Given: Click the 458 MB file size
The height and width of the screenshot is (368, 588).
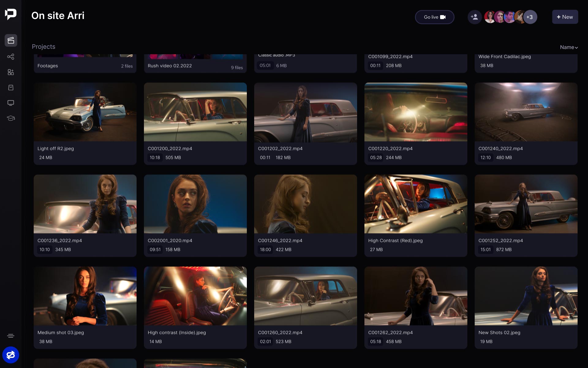Looking at the screenshot, I should pyautogui.click(x=394, y=342).
